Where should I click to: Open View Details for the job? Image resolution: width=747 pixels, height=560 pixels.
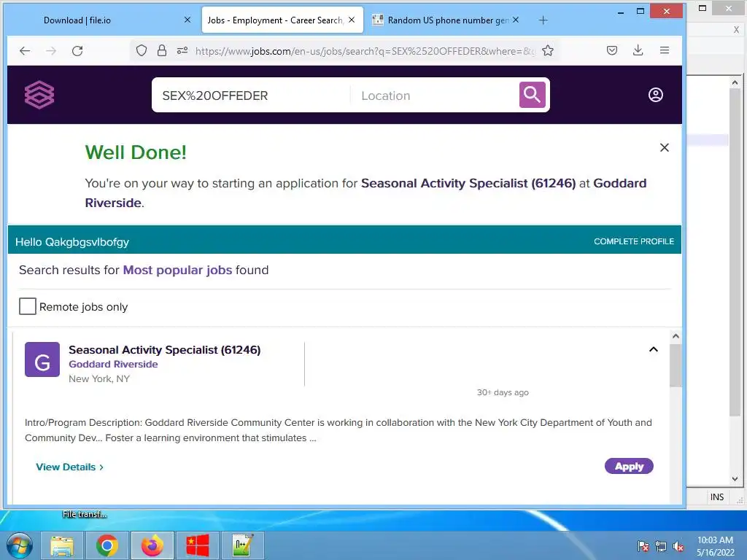tap(69, 467)
